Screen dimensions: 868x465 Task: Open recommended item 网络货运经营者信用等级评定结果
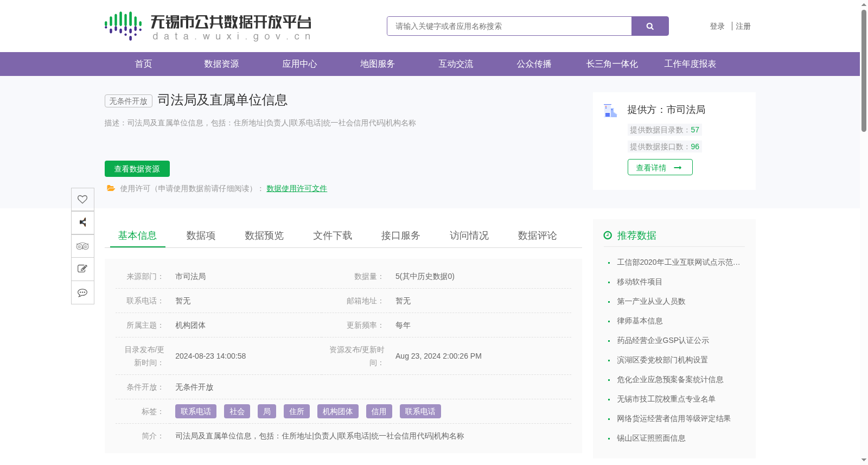click(x=674, y=418)
